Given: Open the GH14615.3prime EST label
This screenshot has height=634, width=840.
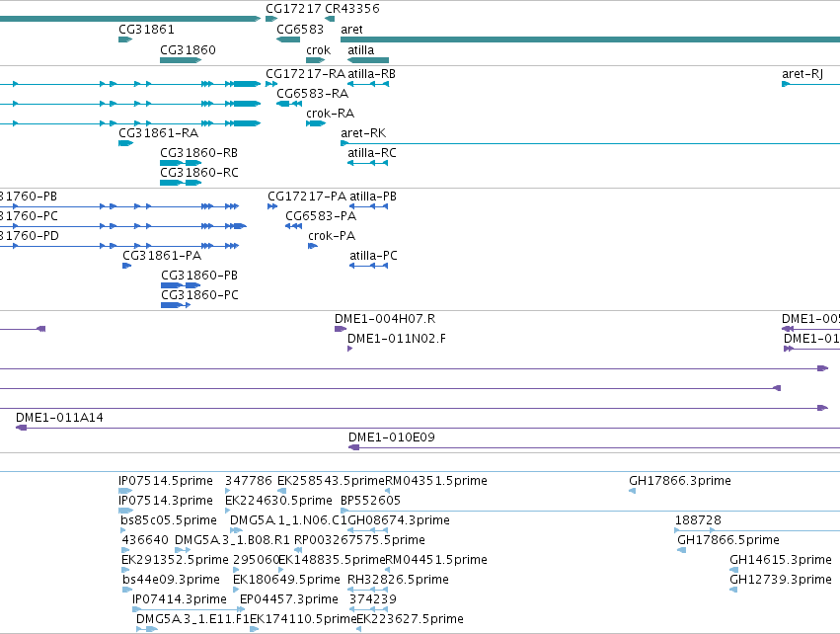Looking at the screenshot, I should (x=781, y=560).
